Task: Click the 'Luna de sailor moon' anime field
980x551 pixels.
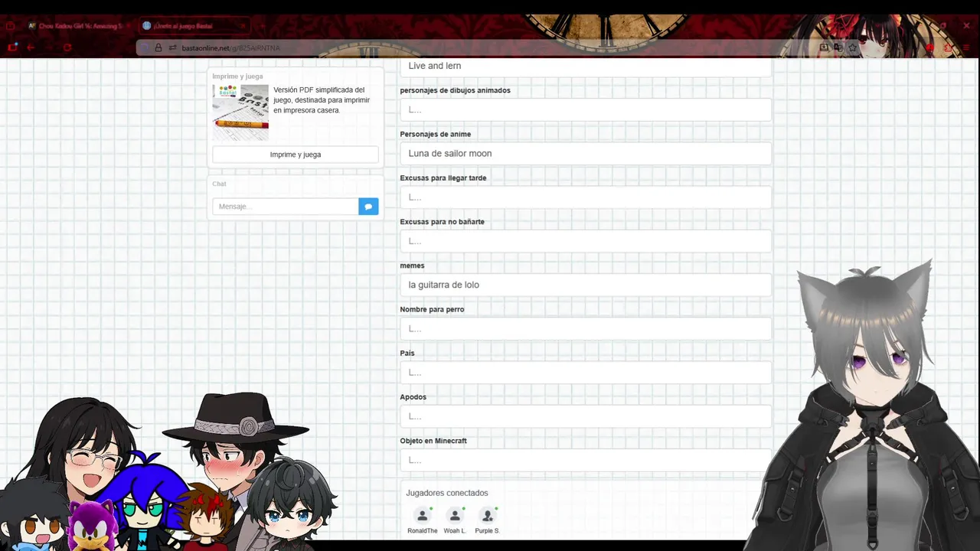Action: coord(586,153)
